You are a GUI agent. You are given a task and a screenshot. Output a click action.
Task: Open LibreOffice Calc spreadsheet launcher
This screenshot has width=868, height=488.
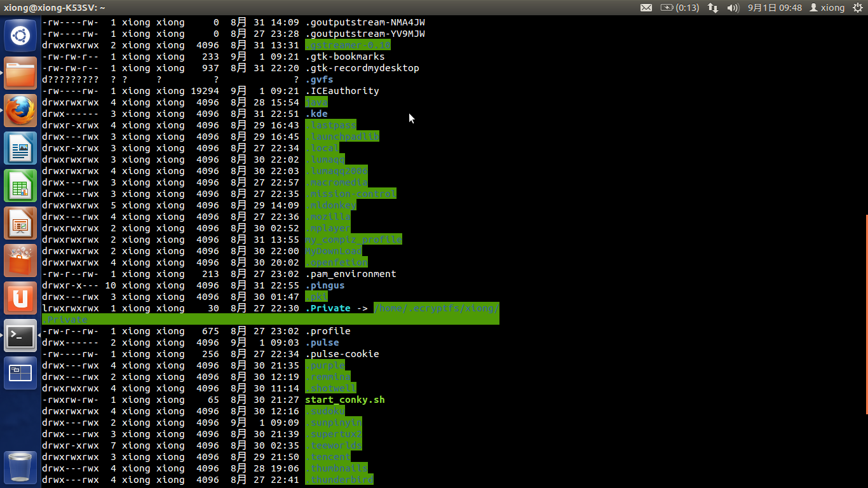[20, 186]
